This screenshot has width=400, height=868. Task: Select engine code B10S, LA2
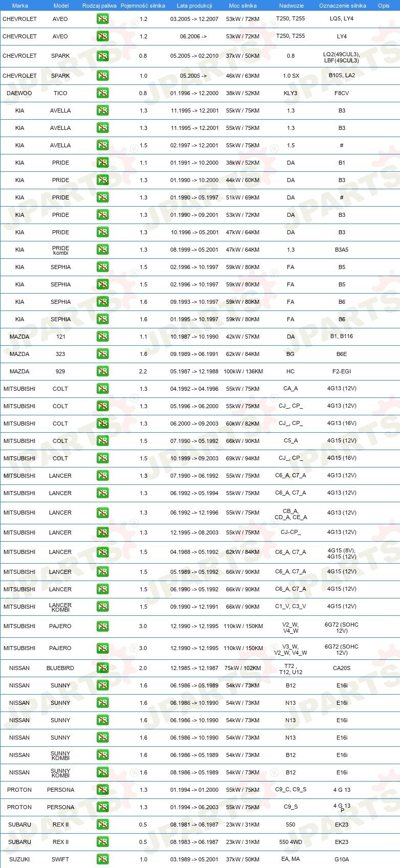(342, 75)
